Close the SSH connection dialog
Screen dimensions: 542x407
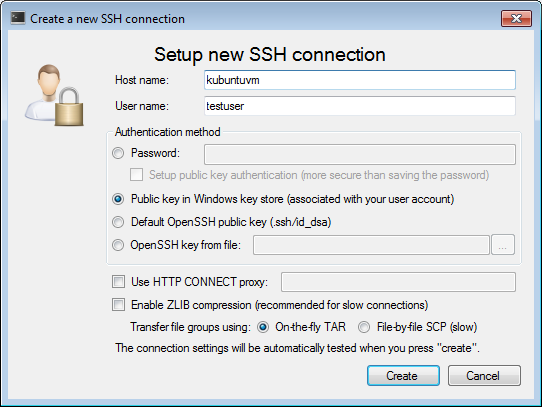tap(516, 18)
